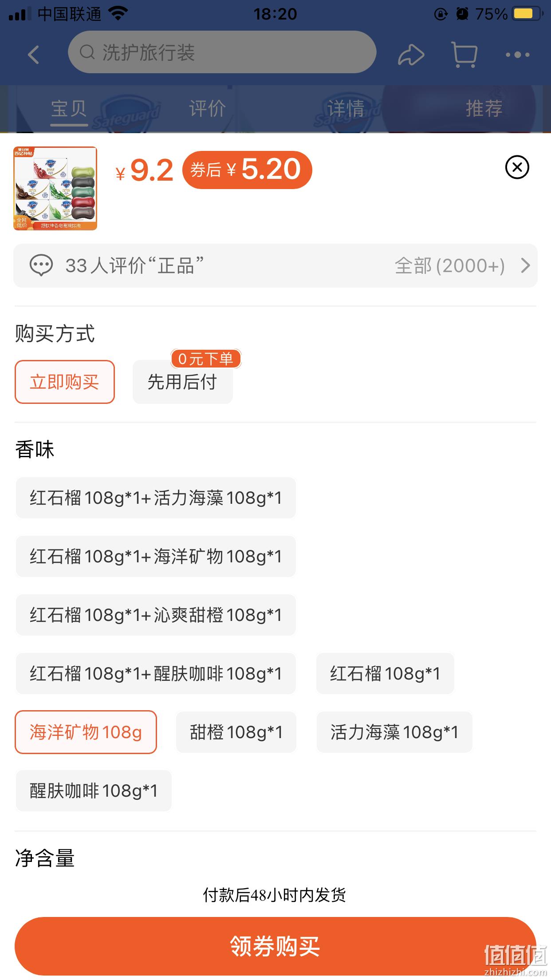Select 先用后付 pay-later option
The width and height of the screenshot is (551, 980).
182,382
